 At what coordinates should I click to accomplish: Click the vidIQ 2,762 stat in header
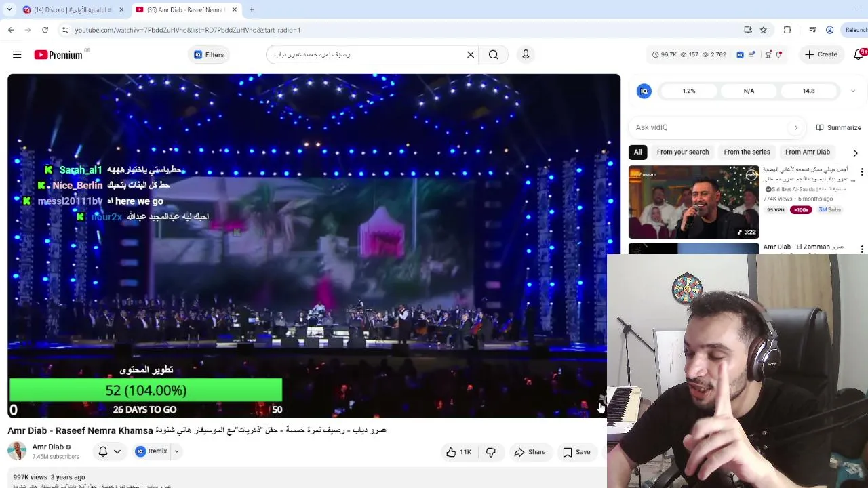point(714,55)
